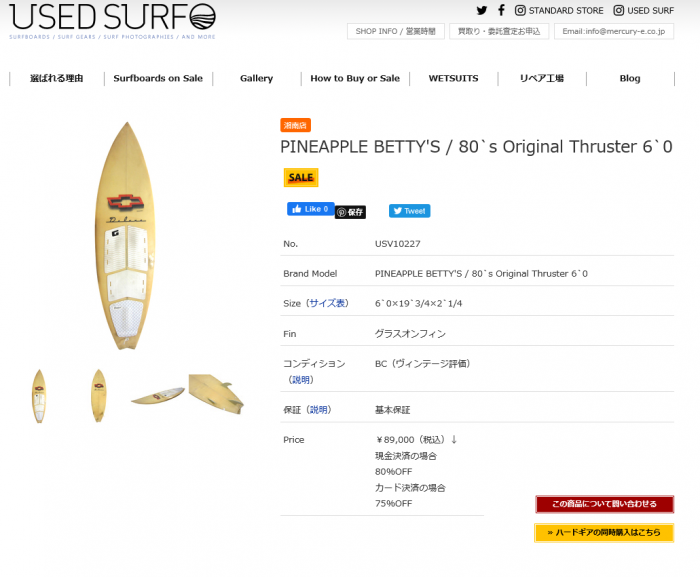The height and width of the screenshot is (577, 700).
Task: Open USED SURF Instagram link
Action: [x=643, y=11]
